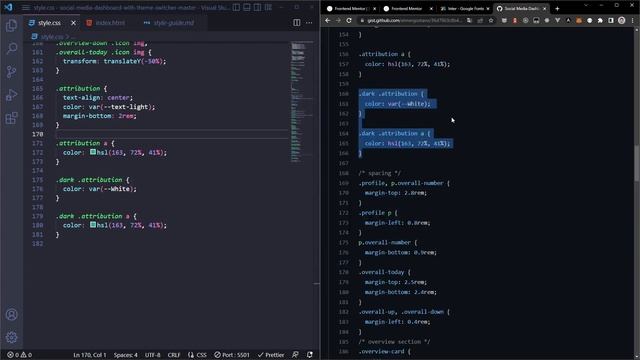Open a new browser tab
Screen dimensions: 640x360
[557, 9]
